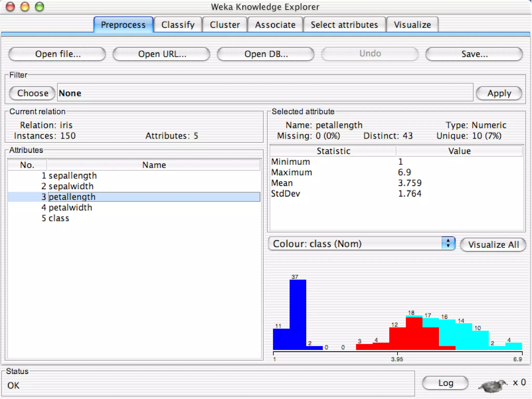This screenshot has height=399, width=532.
Task: Click the tall blue histogram bar labeled 37
Action: [298, 314]
